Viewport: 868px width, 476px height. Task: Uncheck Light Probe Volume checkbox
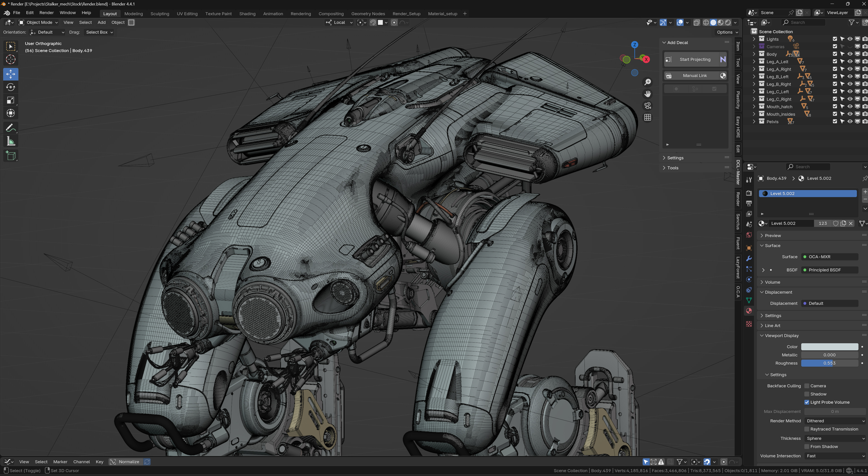click(807, 402)
